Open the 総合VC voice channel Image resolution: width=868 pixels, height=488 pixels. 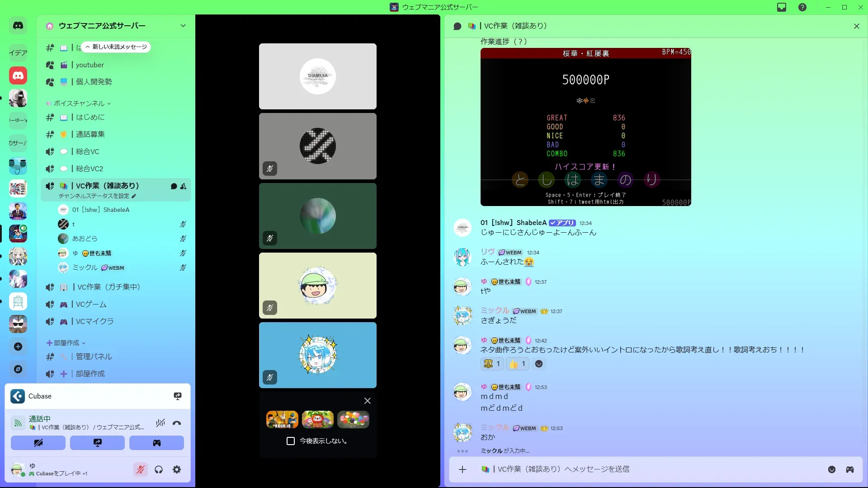87,151
